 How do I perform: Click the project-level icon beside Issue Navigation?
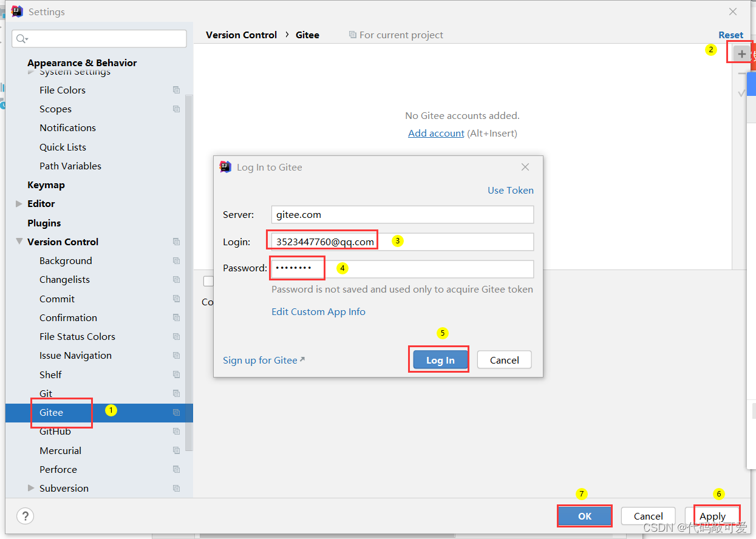[176, 356]
